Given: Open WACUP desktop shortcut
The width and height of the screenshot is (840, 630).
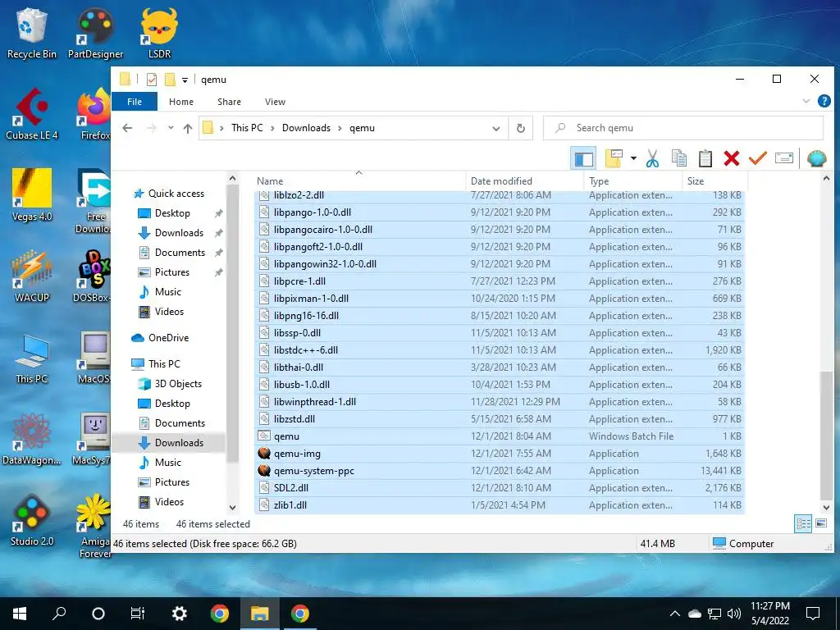Looking at the screenshot, I should (x=32, y=276).
